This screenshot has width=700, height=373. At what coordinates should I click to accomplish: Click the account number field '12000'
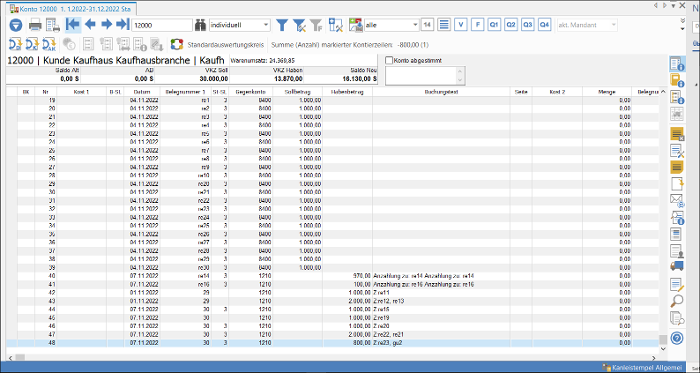[162, 25]
